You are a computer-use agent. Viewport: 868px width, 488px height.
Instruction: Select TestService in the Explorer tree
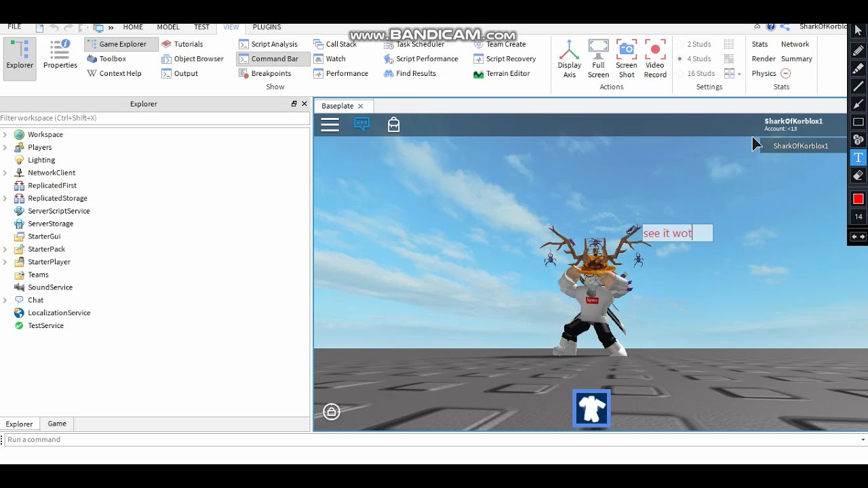point(45,325)
